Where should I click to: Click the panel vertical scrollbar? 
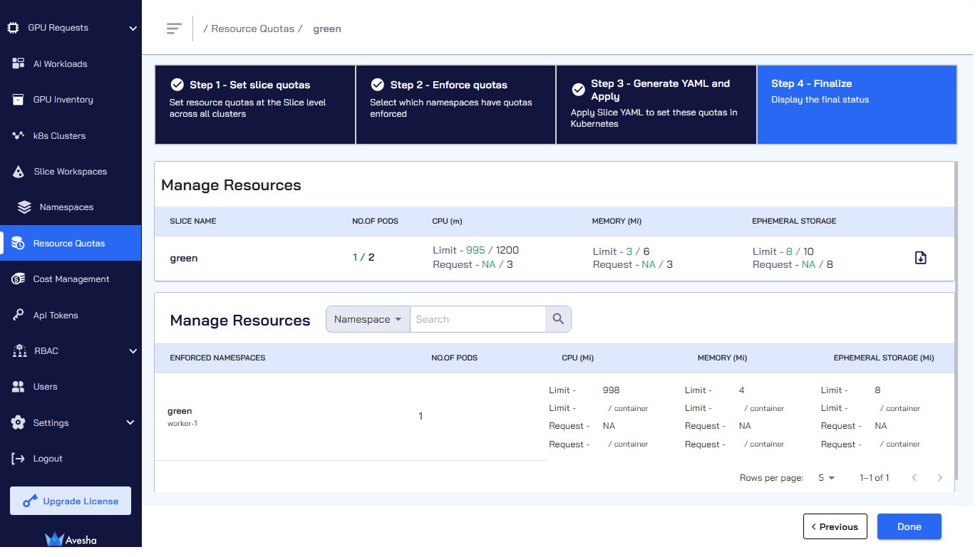[956, 321]
